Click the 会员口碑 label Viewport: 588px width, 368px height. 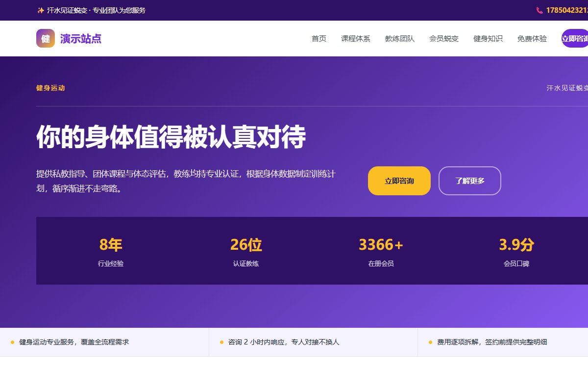click(516, 263)
